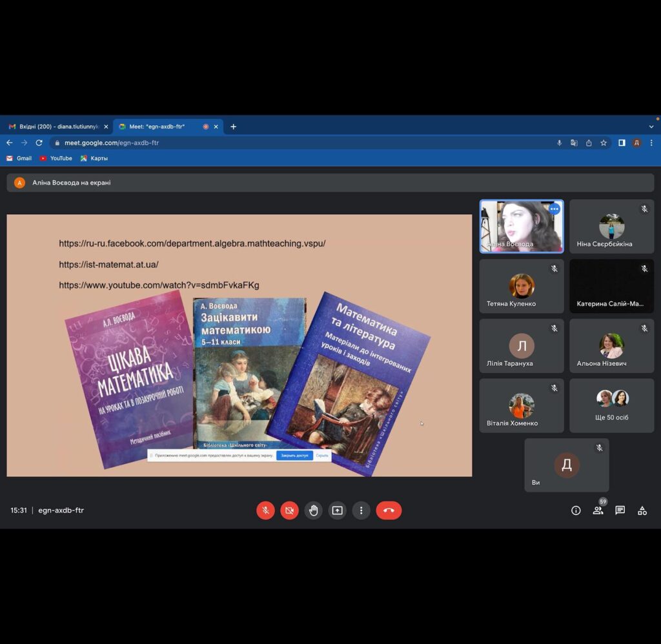Open a new browser tab
661x644 pixels.
tap(233, 126)
